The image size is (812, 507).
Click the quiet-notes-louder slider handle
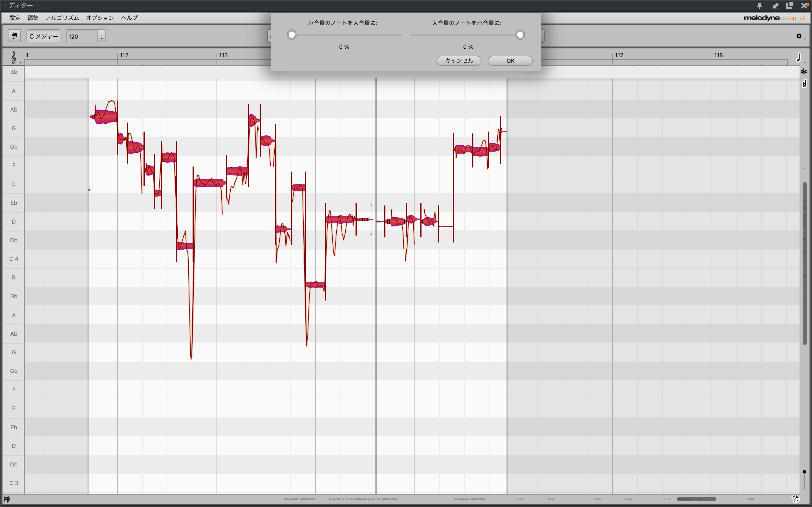click(292, 35)
